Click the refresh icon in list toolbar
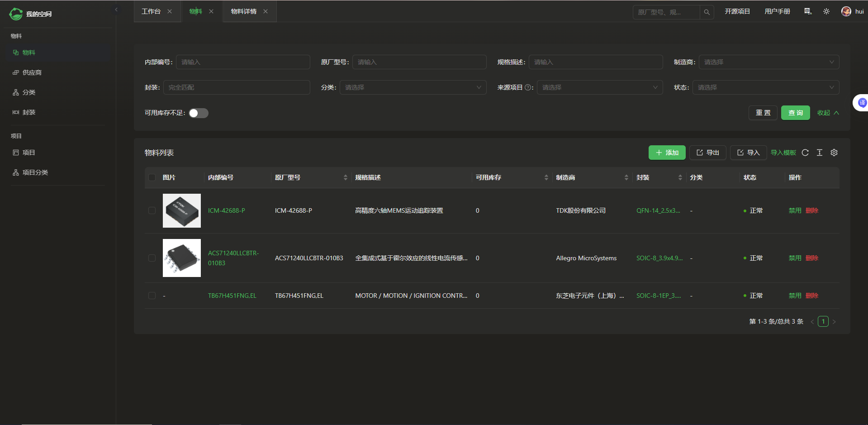Viewport: 868px width, 425px height. [x=805, y=153]
